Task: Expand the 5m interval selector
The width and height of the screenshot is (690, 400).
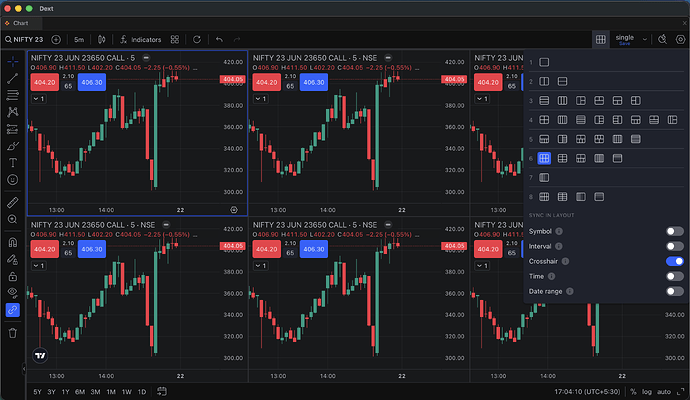Action: pos(79,40)
